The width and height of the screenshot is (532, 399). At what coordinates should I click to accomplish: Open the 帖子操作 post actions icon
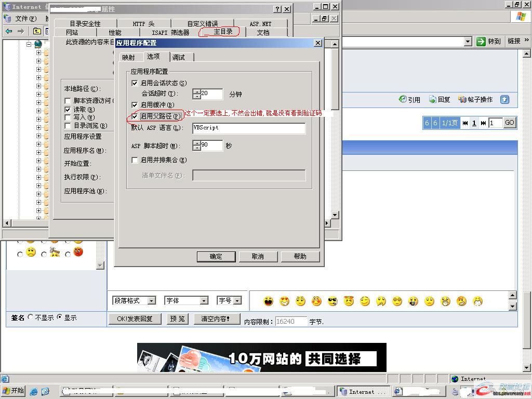(462, 99)
